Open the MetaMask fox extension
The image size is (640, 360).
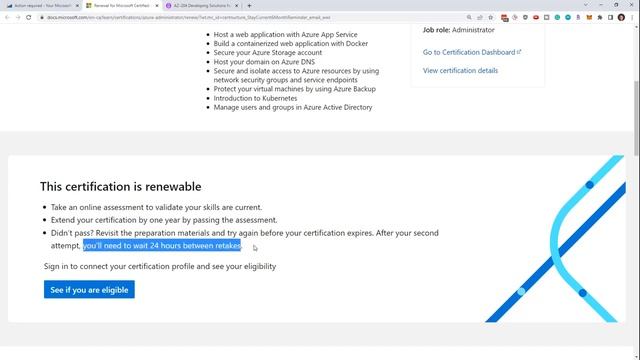point(589,18)
